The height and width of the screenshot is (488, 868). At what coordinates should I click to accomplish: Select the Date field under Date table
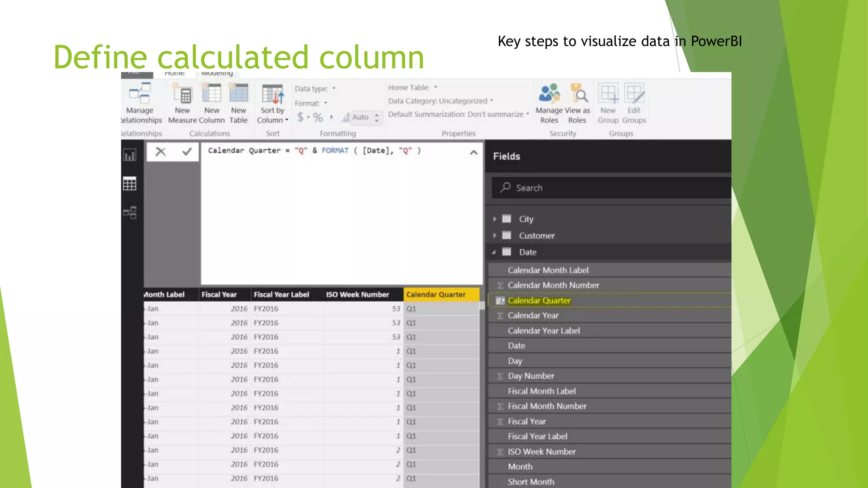(x=609, y=346)
